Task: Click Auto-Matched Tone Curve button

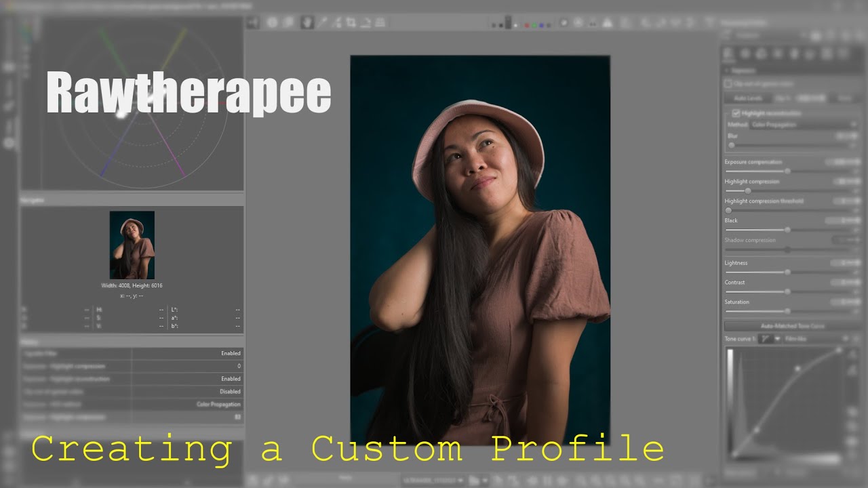Action: 792,326
